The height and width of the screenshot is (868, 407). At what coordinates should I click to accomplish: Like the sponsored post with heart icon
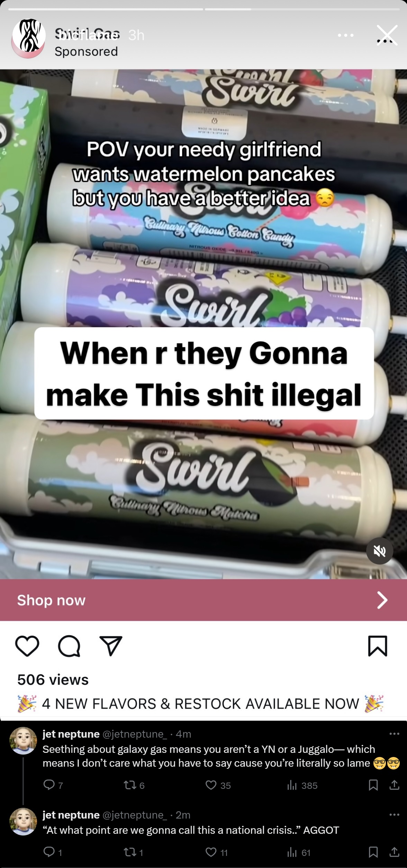[x=27, y=646]
